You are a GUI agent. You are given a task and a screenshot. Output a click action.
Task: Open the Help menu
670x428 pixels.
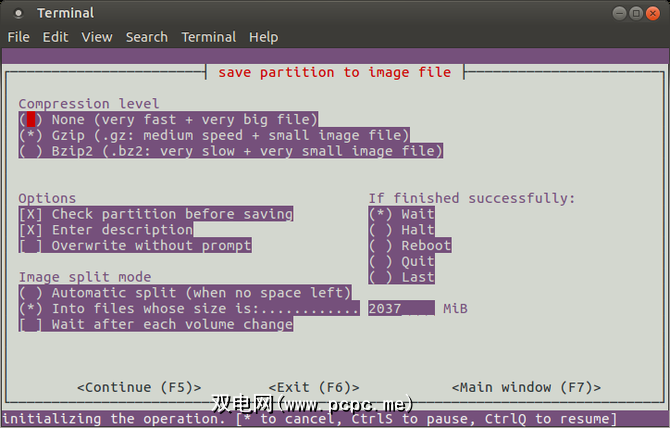pyautogui.click(x=264, y=37)
